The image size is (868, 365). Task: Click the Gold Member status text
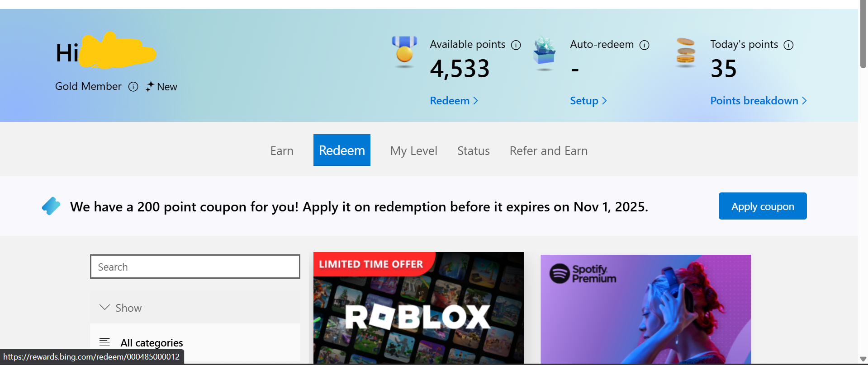88,86
